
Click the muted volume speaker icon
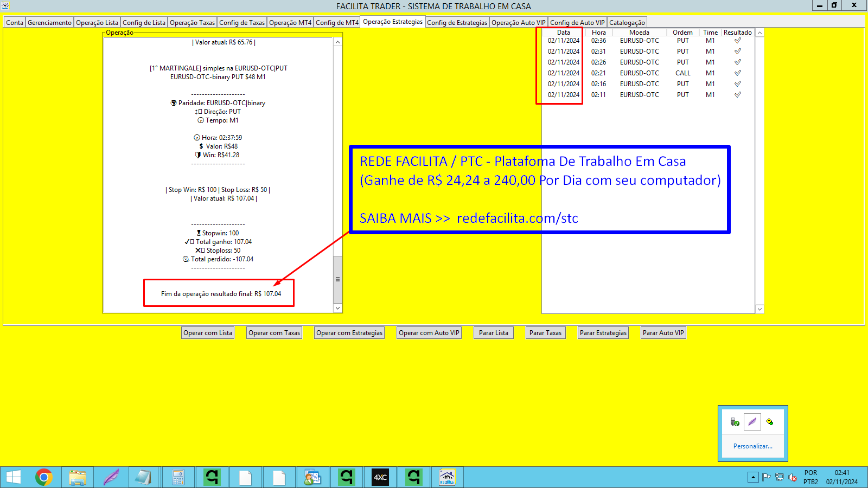(793, 477)
